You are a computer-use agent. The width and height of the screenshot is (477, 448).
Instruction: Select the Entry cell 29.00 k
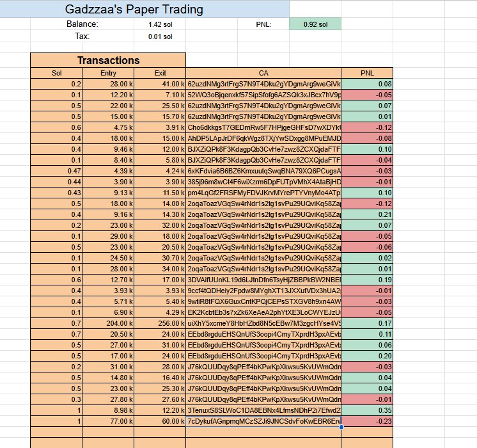[108, 236]
